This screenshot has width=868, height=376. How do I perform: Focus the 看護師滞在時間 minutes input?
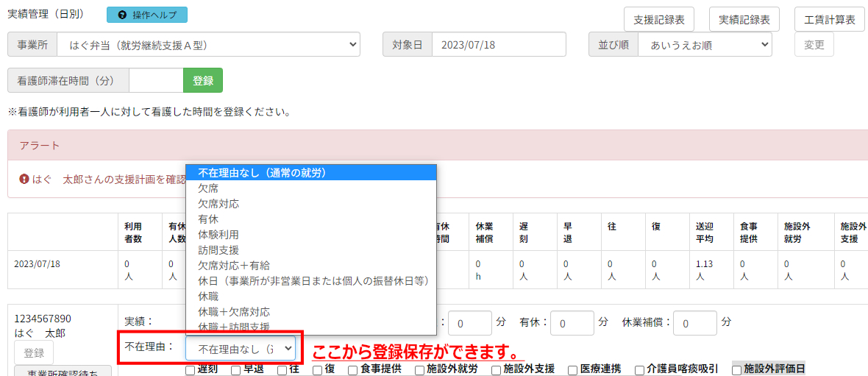pyautogui.click(x=155, y=81)
